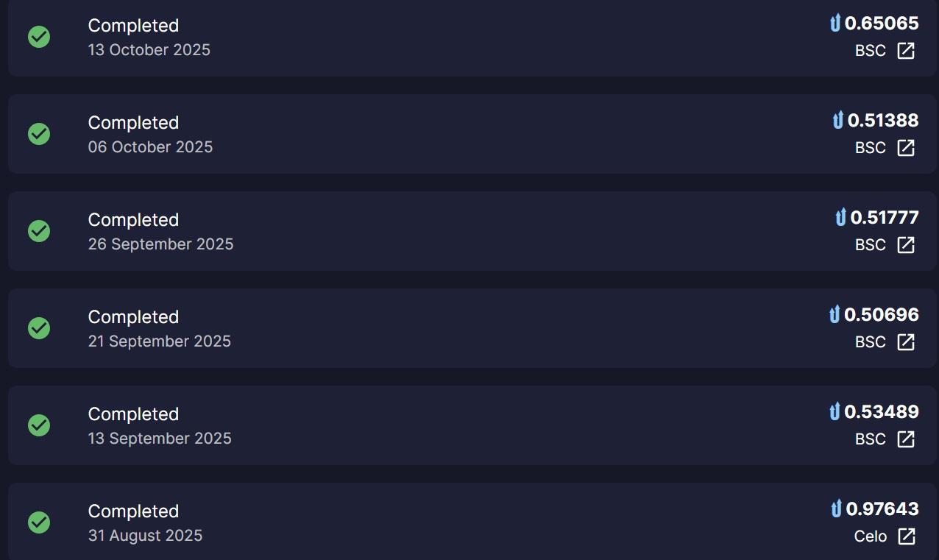939x560 pixels.
Task: Click the 0.51777 amount
Action: coord(885,217)
